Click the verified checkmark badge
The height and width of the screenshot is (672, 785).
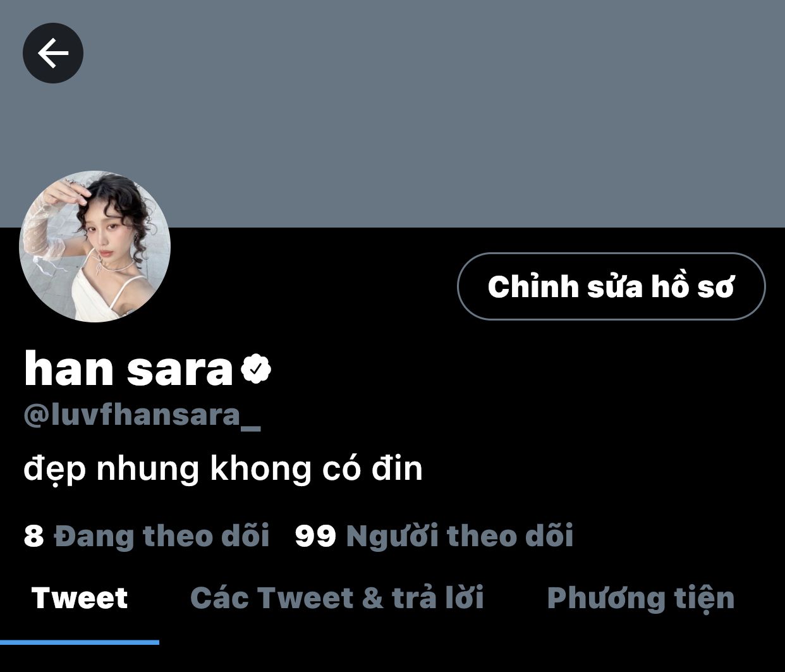click(x=256, y=369)
